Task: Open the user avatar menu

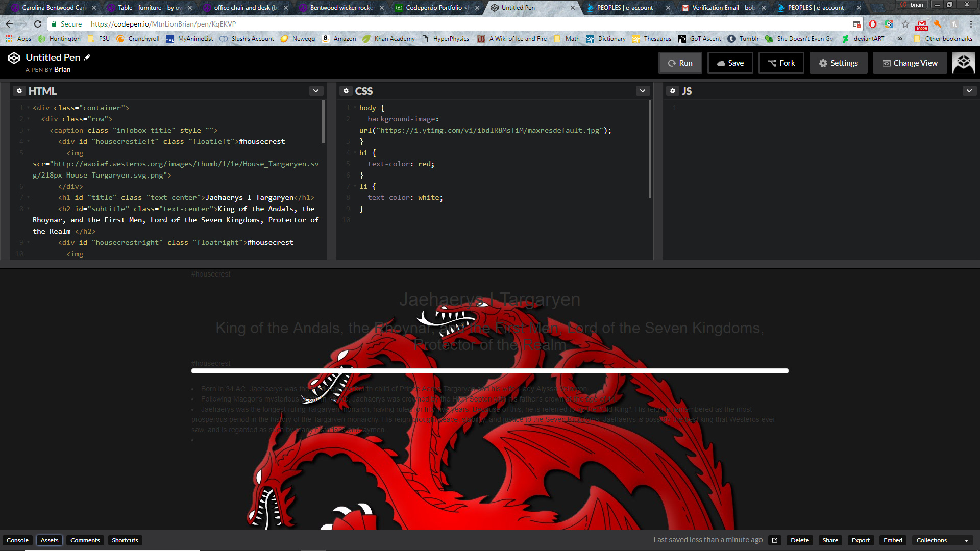Action: [x=964, y=63]
